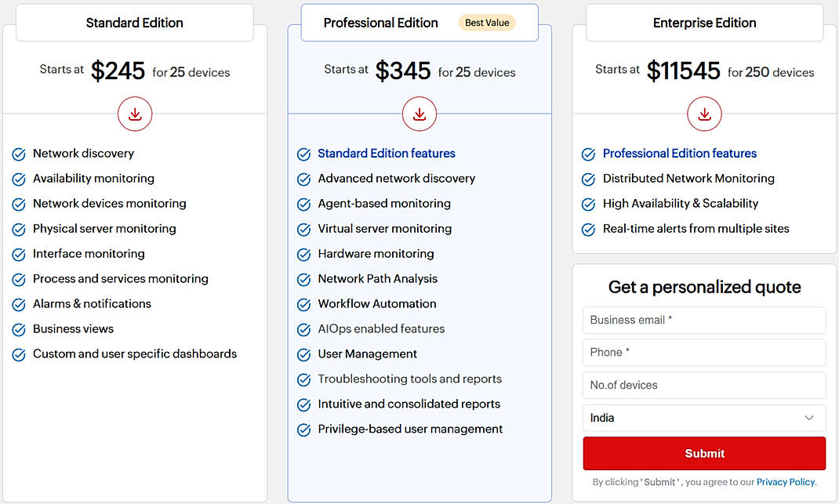Select the Enterprise Edition header
Viewport: 839px width, 504px height.
[x=703, y=23]
